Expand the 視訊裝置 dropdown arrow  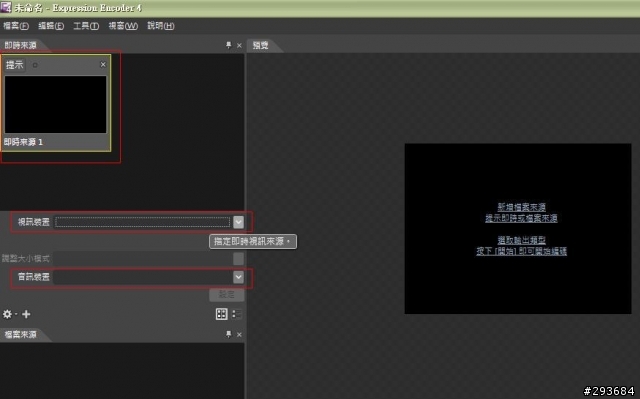pos(238,222)
